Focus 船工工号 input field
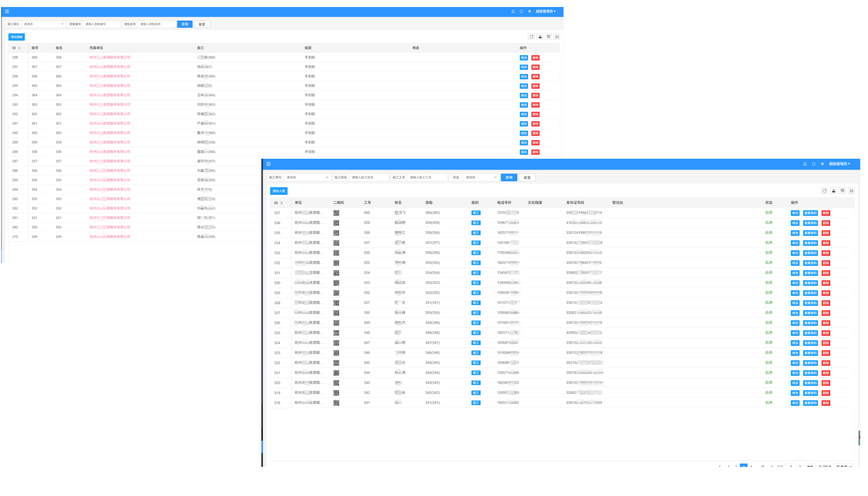The image size is (868, 496). 427,177
